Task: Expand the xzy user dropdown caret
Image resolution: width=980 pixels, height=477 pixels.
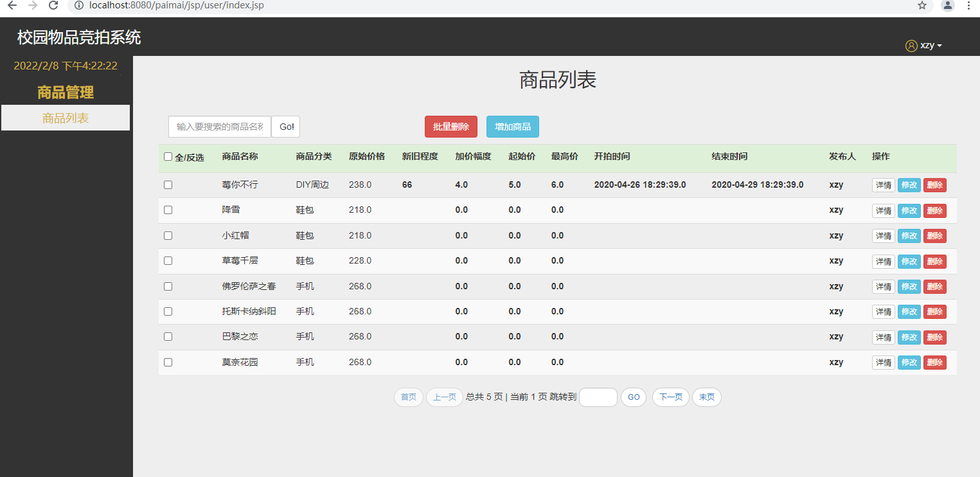Action: (940, 46)
